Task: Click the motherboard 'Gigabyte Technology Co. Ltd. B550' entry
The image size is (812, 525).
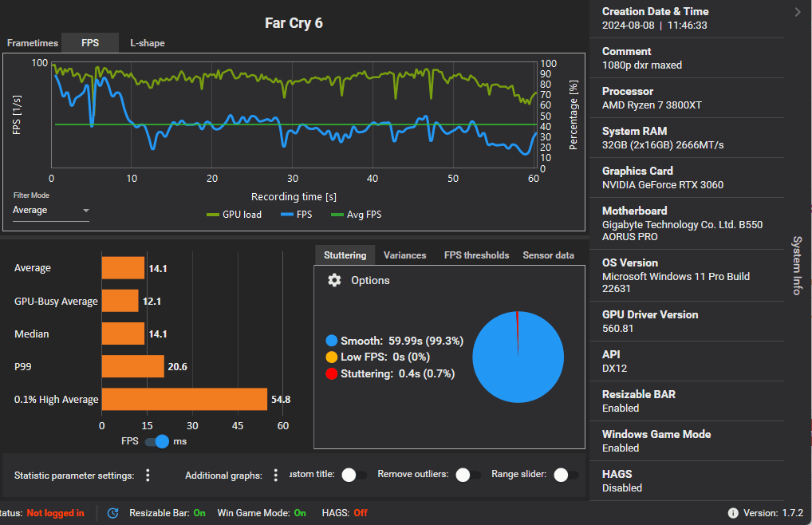Action: pos(683,231)
